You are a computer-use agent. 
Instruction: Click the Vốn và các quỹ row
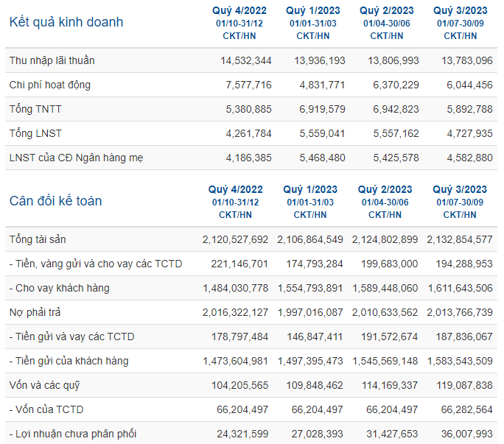pos(251,385)
